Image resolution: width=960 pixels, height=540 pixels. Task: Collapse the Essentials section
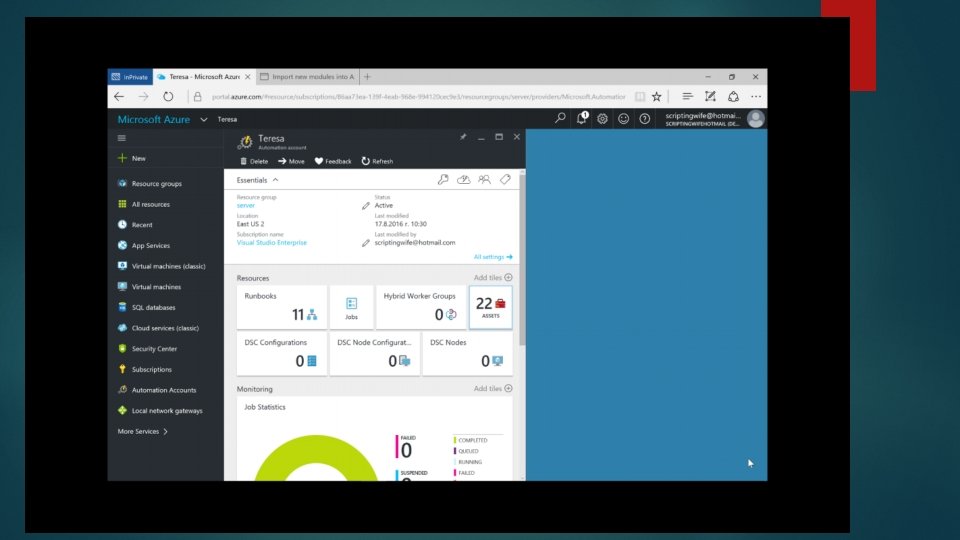(x=258, y=180)
